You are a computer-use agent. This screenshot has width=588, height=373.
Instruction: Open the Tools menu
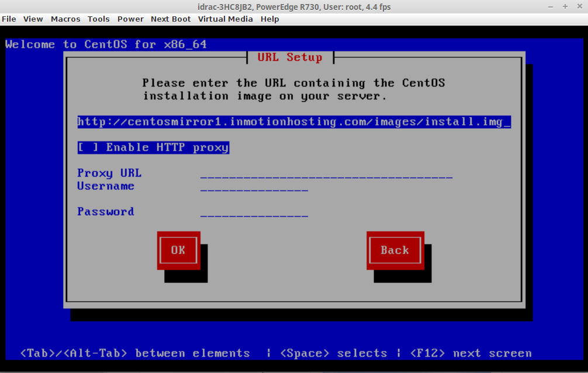tap(99, 19)
